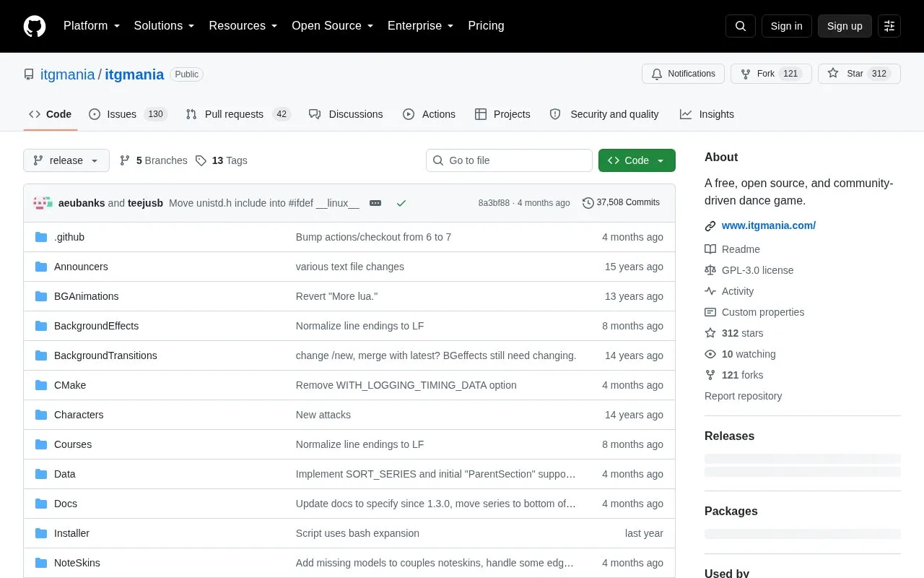Expand the Resources dropdown menu
Viewport: 924px width, 578px height.
tap(243, 26)
